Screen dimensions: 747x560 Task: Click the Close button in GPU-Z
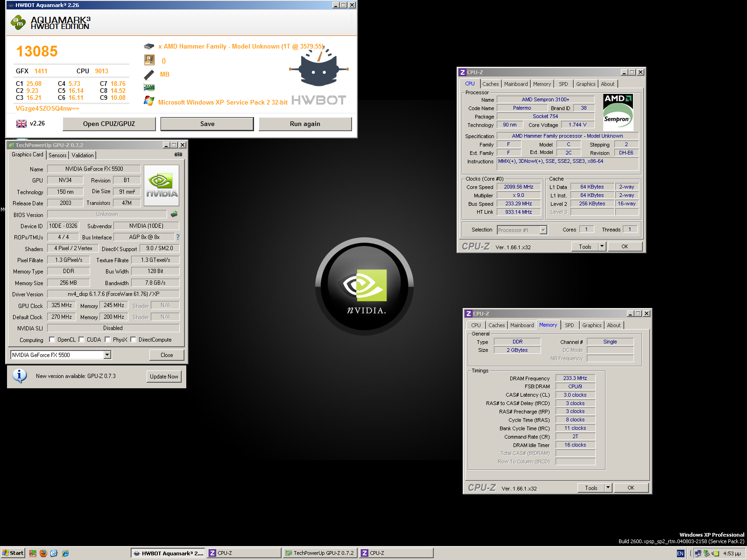click(x=167, y=355)
